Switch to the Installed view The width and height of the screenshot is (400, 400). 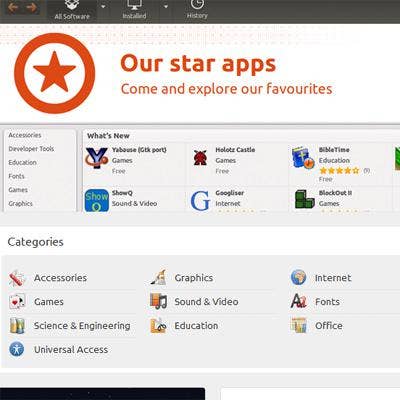coord(134,9)
